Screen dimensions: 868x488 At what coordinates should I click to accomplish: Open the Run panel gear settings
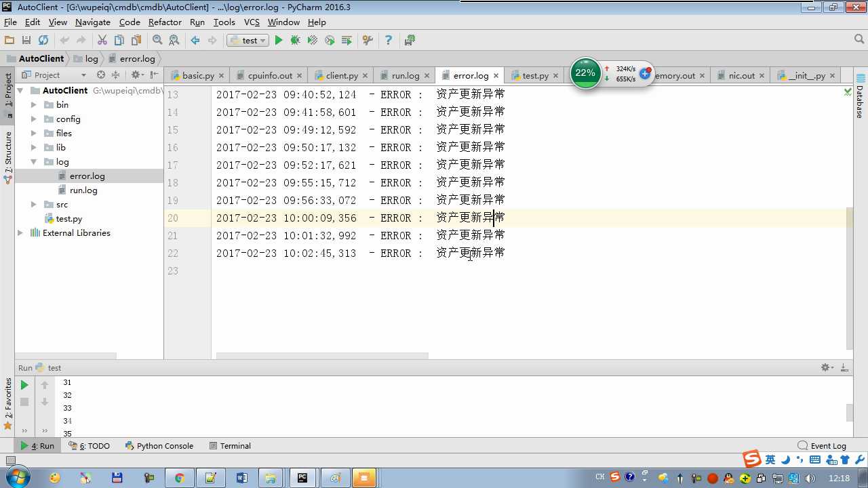tap(827, 367)
